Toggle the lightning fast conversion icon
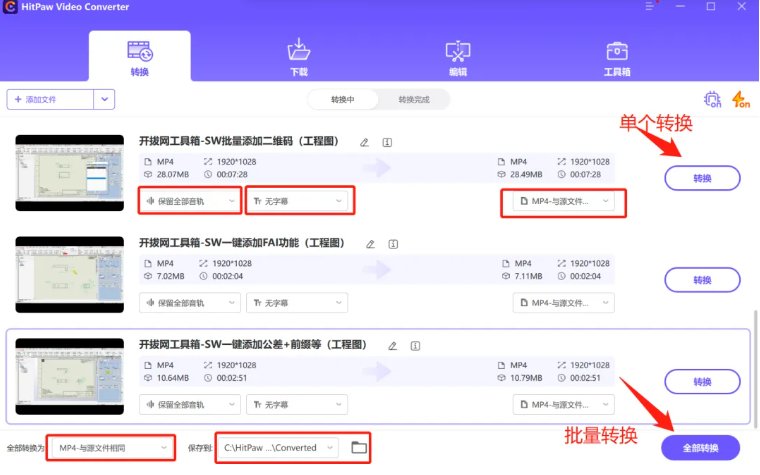760x475 pixels. click(741, 99)
